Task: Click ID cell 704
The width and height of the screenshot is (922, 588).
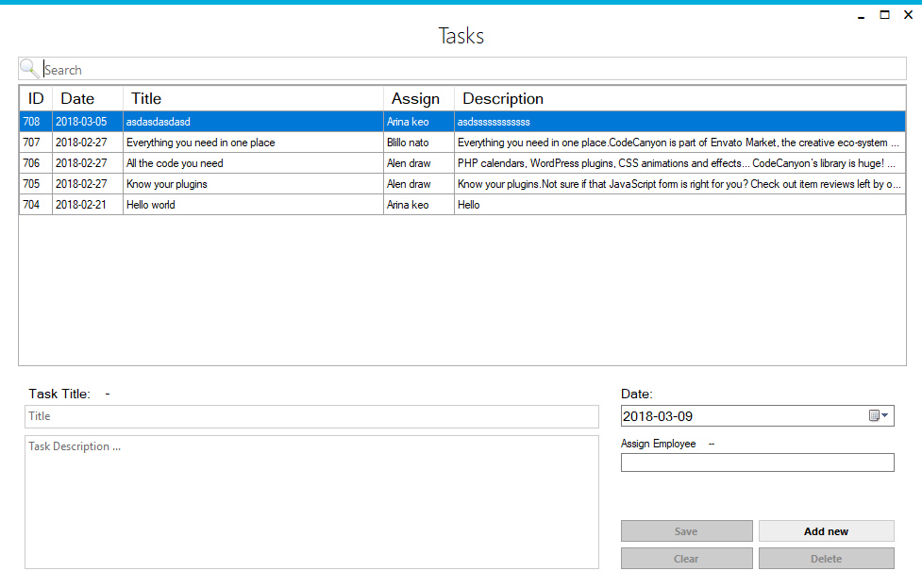Action: click(36, 205)
